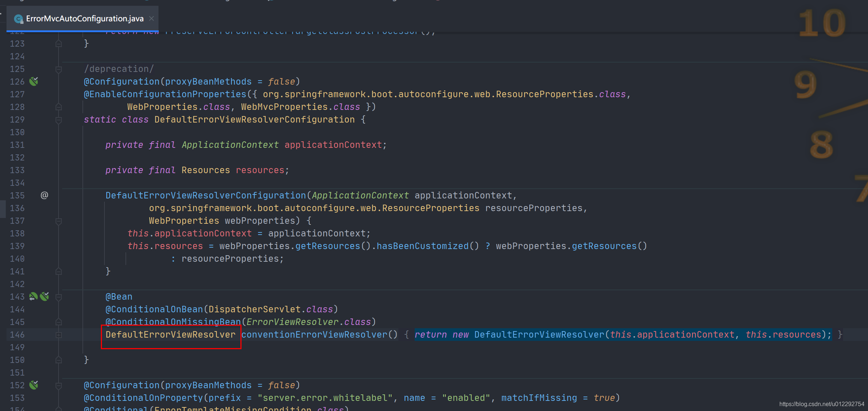Collapse the constructor body fold at line 137
The image size is (868, 411).
[x=59, y=221]
